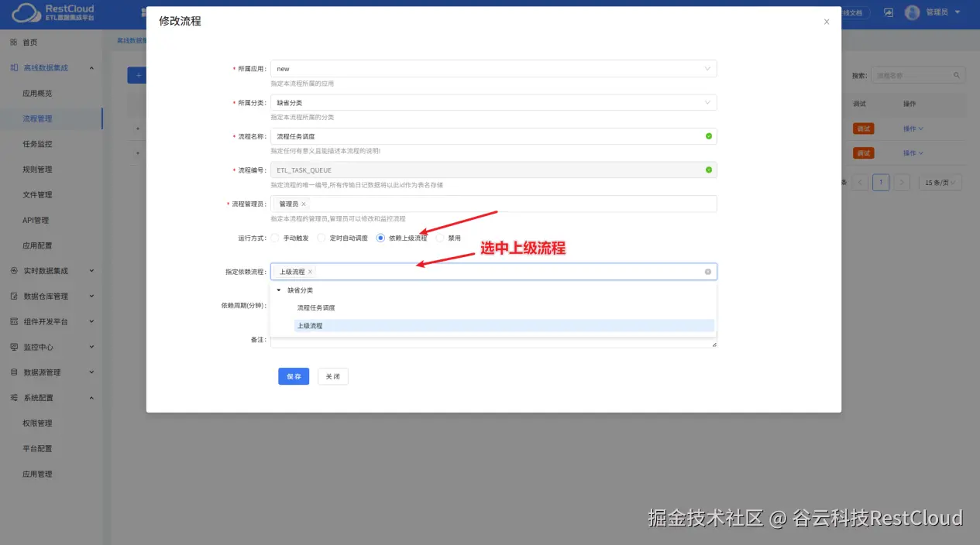
Task: Select the 定时自动调度 run mode
Action: (x=320, y=238)
